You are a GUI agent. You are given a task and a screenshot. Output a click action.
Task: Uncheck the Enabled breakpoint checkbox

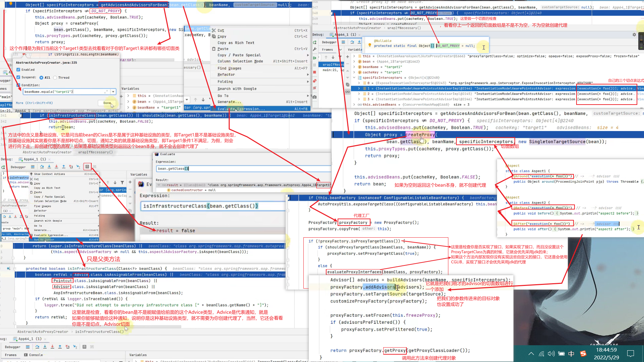click(x=18, y=70)
